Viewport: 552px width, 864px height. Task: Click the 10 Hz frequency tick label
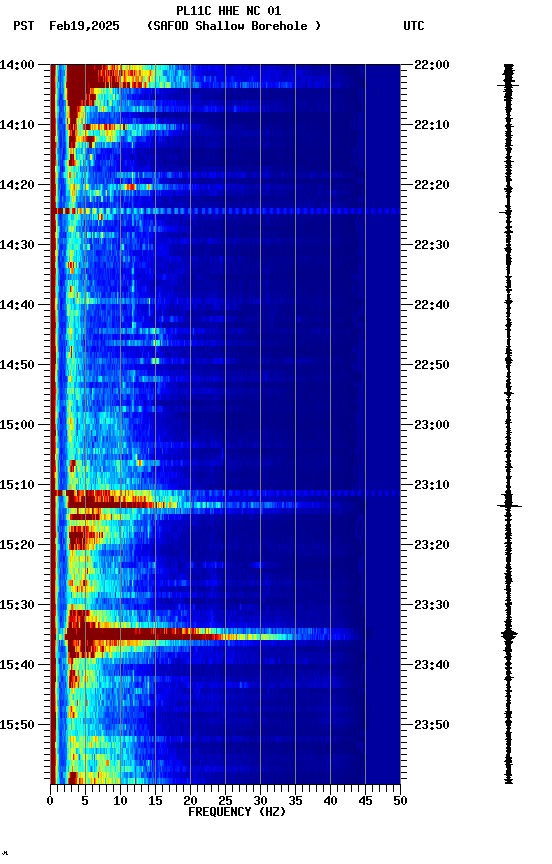(120, 801)
